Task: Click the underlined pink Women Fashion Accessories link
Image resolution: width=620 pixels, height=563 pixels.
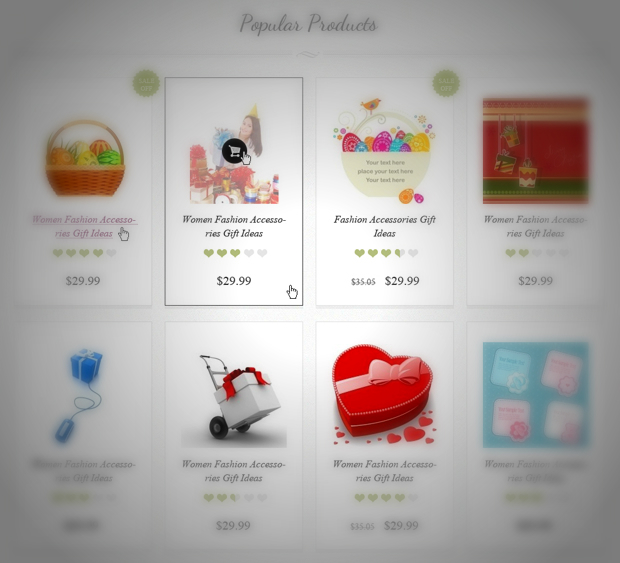Action: point(84,227)
